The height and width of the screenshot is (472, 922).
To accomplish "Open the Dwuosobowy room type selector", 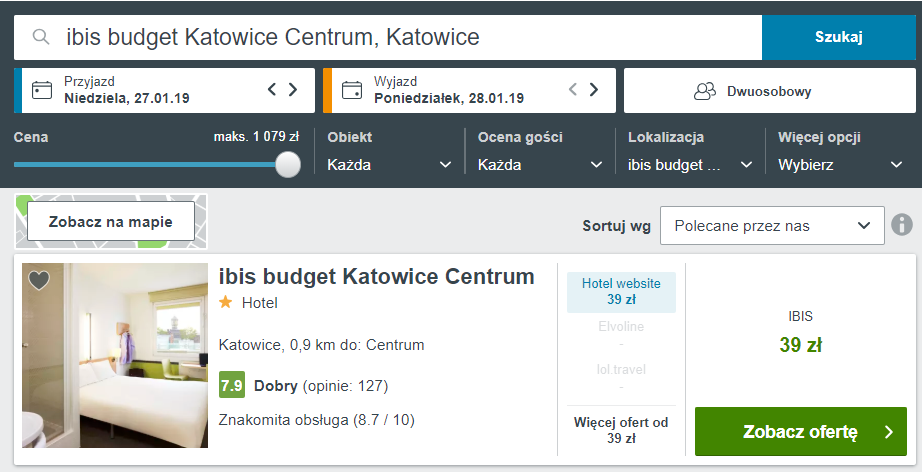I will click(770, 91).
